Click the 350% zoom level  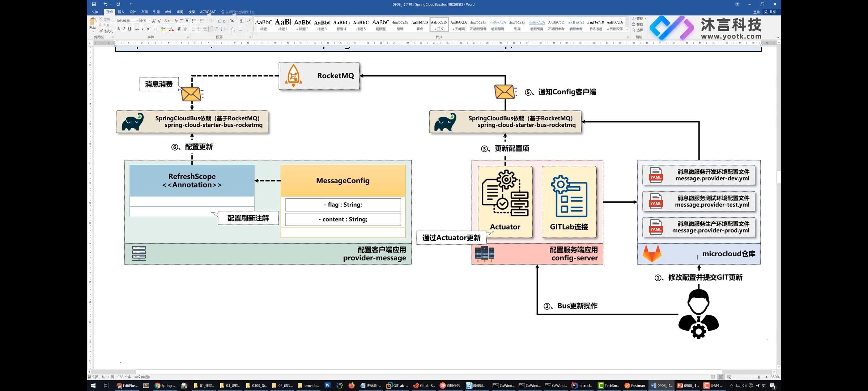tap(775, 377)
